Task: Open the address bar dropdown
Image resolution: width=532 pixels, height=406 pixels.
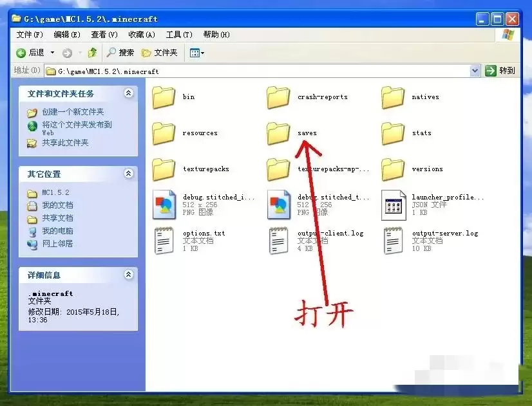Action: pyautogui.click(x=475, y=70)
